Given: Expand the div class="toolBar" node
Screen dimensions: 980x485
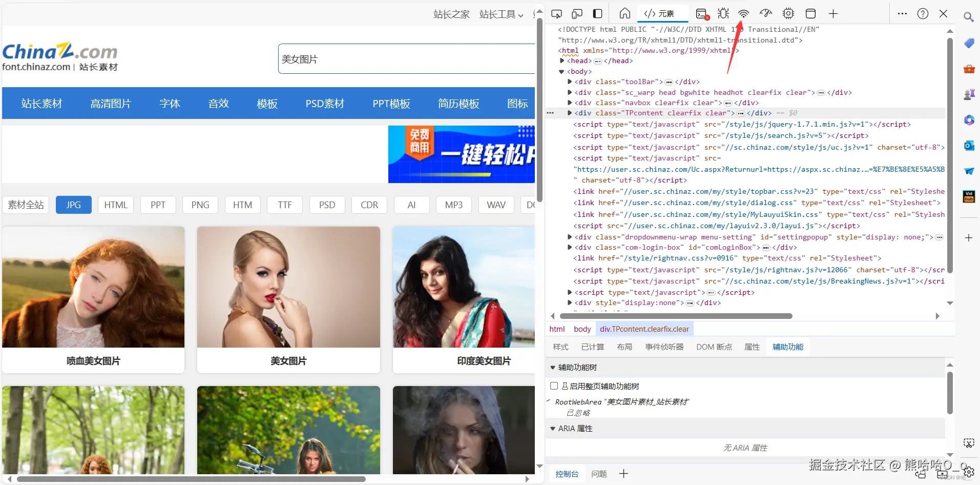Looking at the screenshot, I should [570, 82].
